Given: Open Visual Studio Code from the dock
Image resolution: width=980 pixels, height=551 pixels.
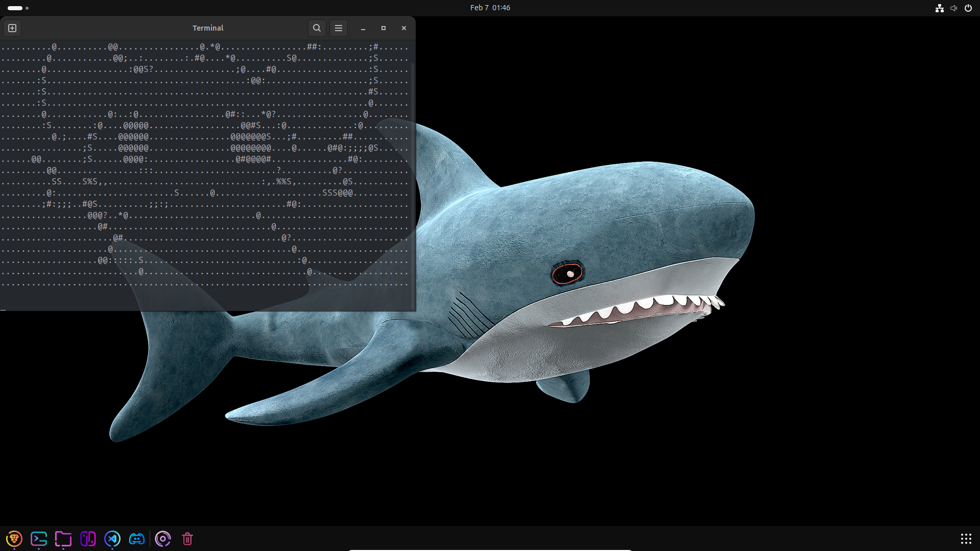Looking at the screenshot, I should [112, 539].
